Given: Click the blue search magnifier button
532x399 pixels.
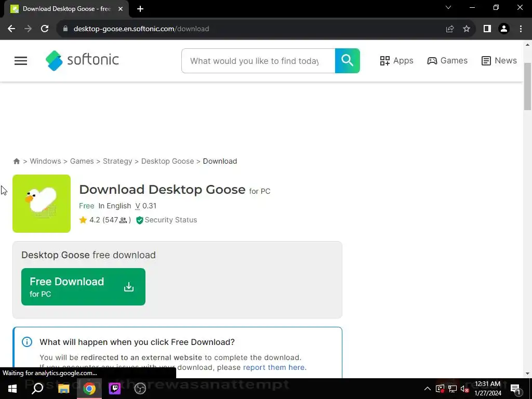Looking at the screenshot, I should pos(348,61).
